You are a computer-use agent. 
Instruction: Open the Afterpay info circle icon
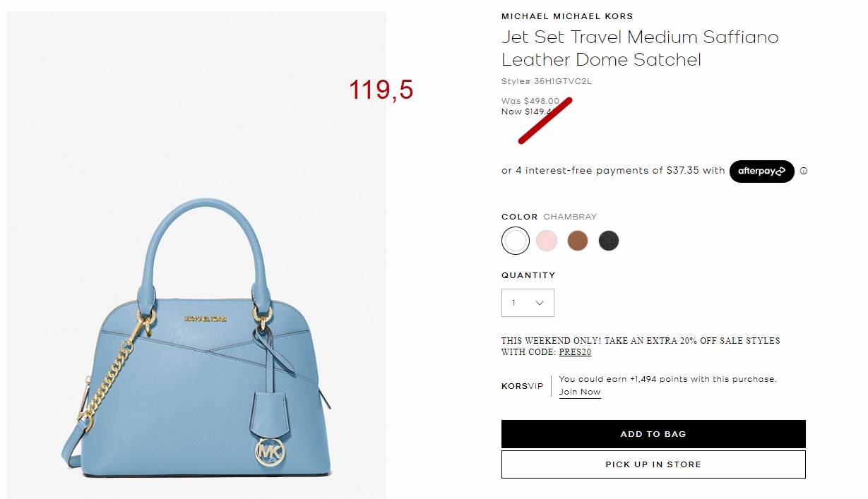click(804, 171)
